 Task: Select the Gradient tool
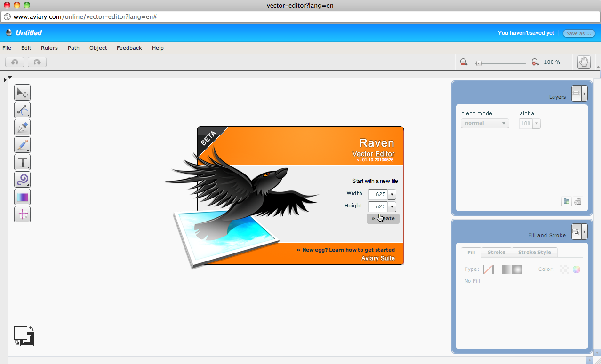point(22,197)
